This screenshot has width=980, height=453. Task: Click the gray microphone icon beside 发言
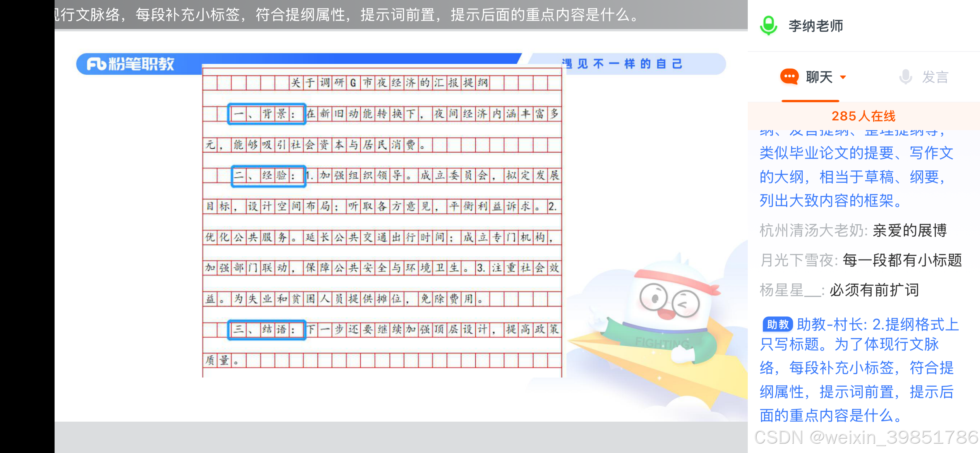[x=906, y=77]
